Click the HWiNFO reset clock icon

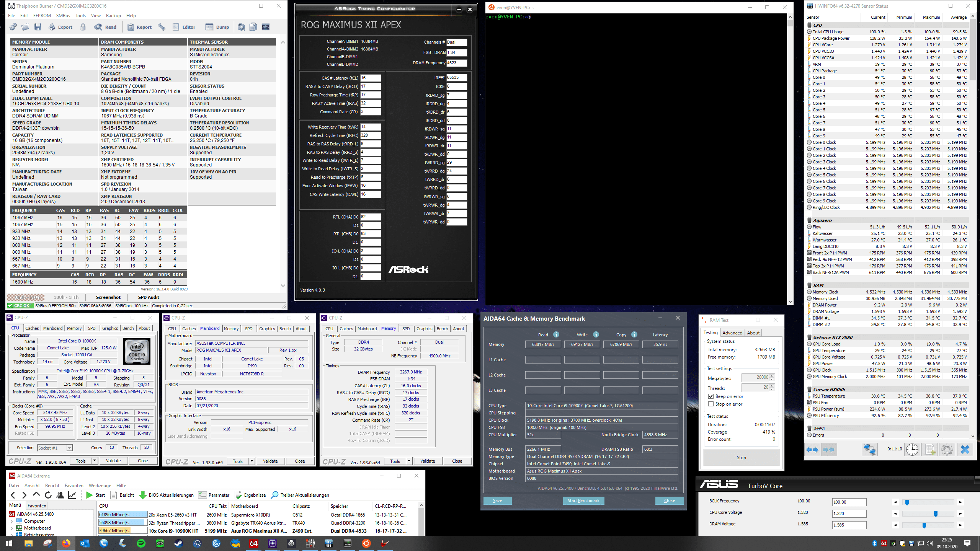point(912,449)
